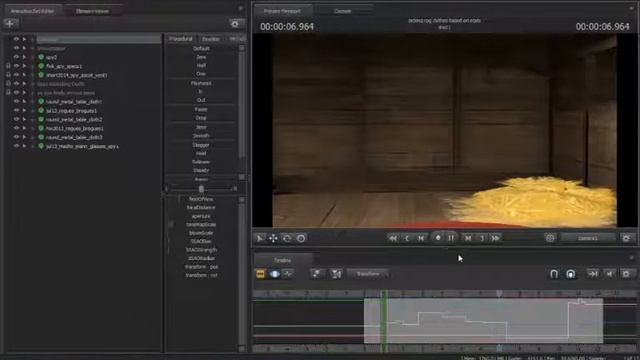Jump to last frame of playback
Screen dimensions: 640x360
496,238
